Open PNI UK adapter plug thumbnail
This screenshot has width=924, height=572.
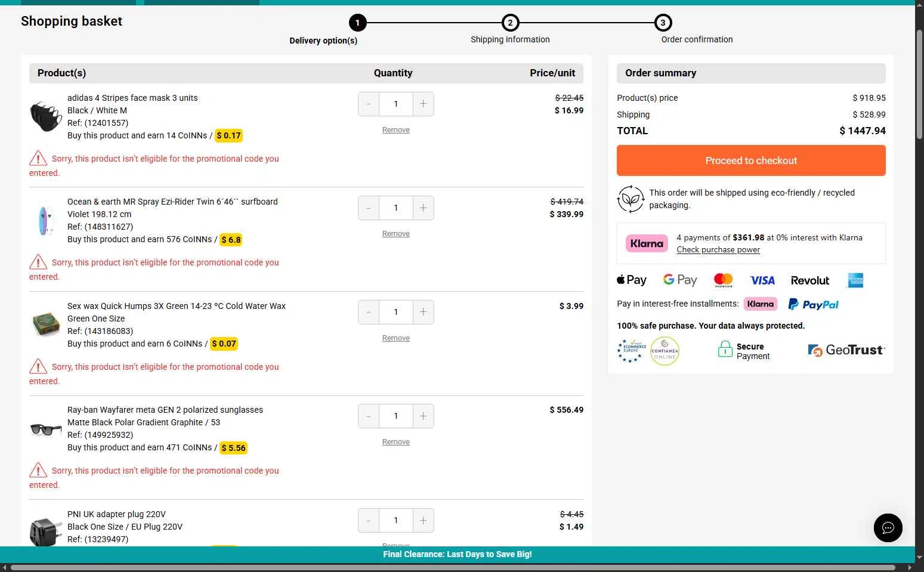(46, 532)
